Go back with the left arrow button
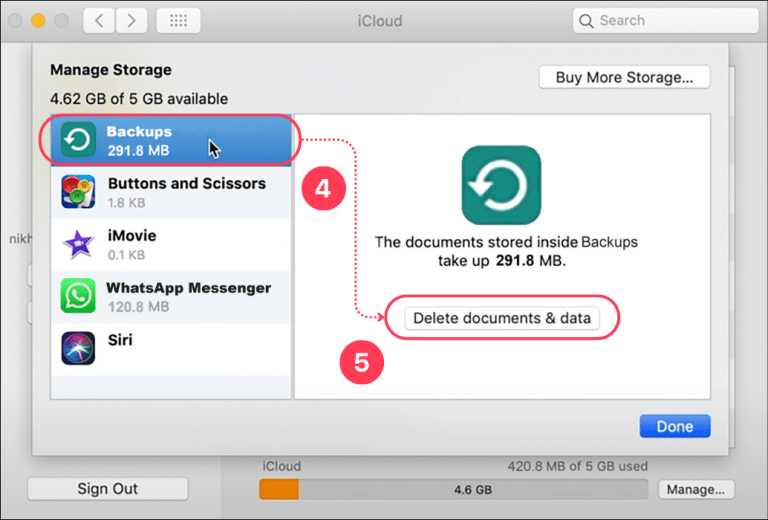Viewport: 768px width, 520px height. coord(99,21)
